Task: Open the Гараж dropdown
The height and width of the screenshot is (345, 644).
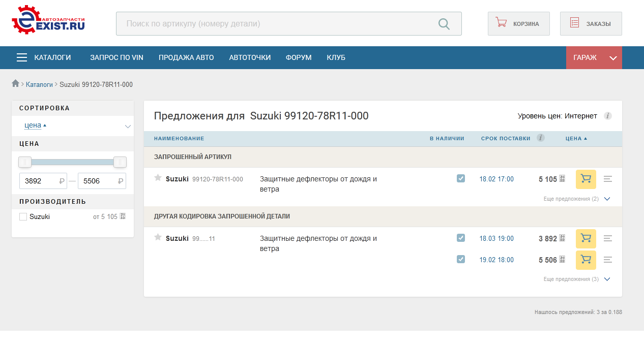Action: (x=594, y=58)
